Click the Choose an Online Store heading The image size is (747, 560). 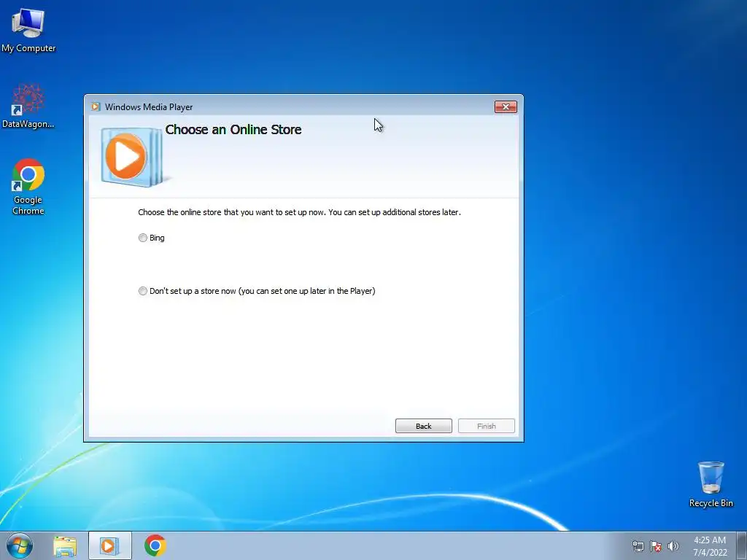(x=233, y=130)
